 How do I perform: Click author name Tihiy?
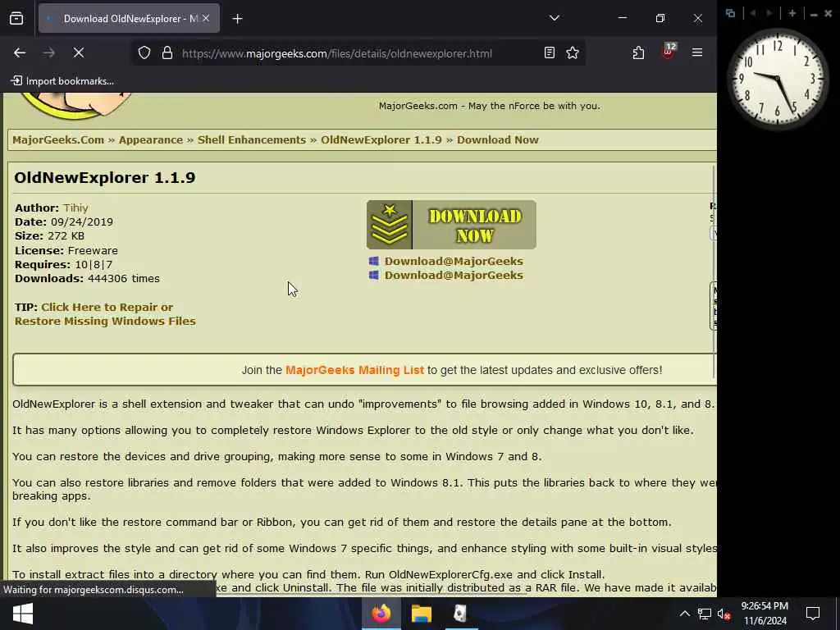75,208
